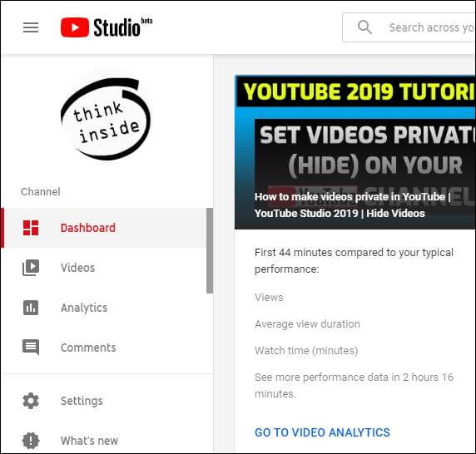Click First 44 minutes compared text
Image resolution: width=476 pixels, height=454 pixels.
point(354,261)
